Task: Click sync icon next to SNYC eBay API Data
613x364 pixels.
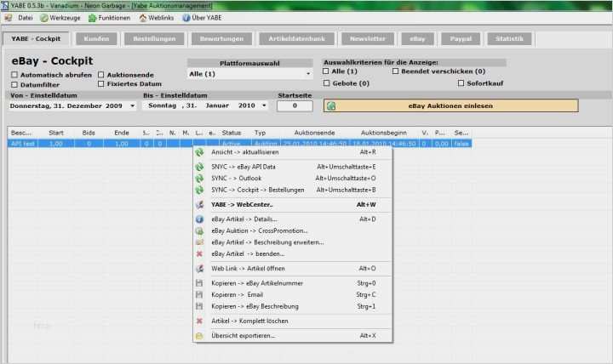Action: tap(199, 167)
